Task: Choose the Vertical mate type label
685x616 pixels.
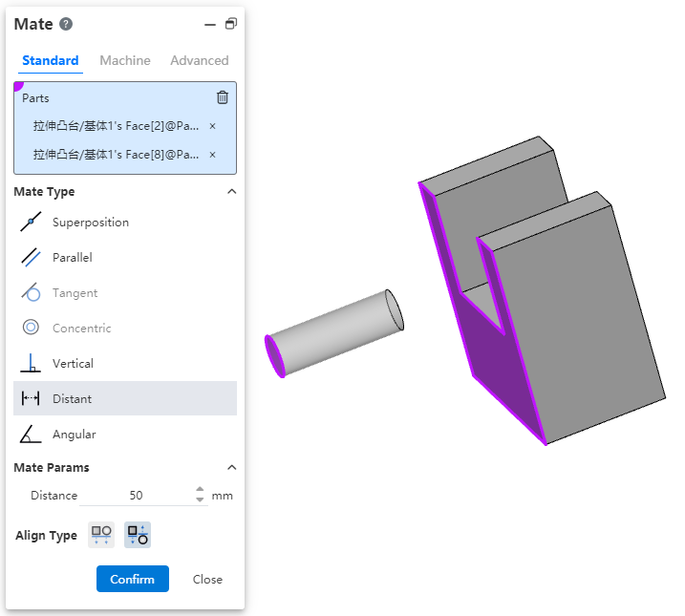Action: [73, 363]
